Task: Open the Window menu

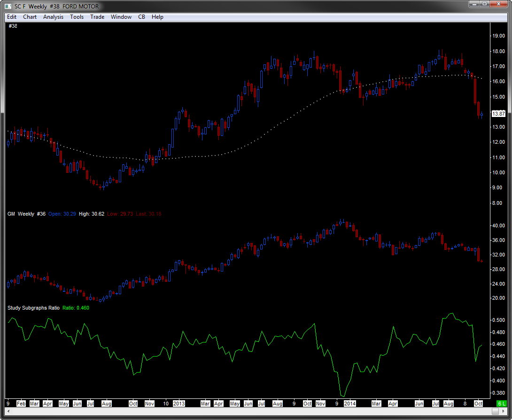Action: (x=121, y=17)
